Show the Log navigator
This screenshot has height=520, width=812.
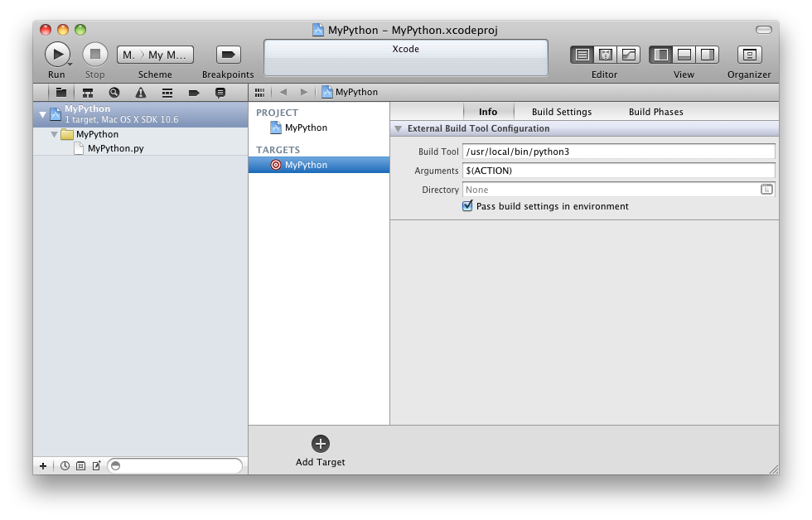pyautogui.click(x=220, y=93)
